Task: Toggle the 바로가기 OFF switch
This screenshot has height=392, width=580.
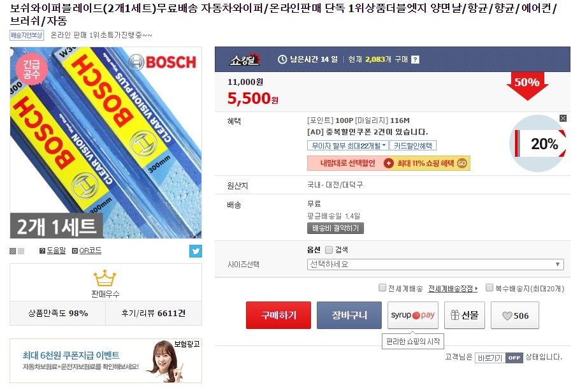Action: [499, 358]
